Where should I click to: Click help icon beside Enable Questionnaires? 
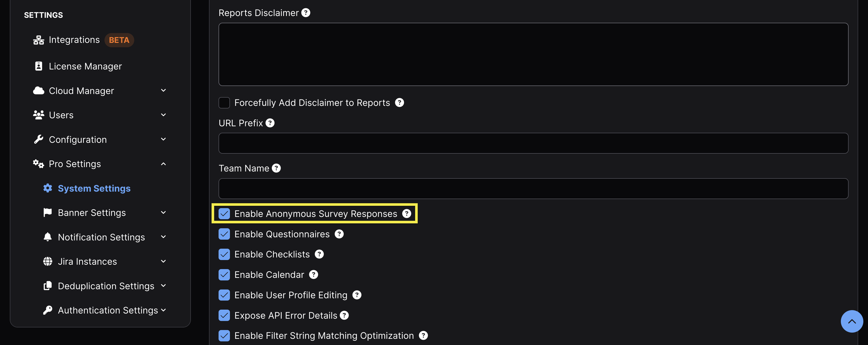(339, 234)
